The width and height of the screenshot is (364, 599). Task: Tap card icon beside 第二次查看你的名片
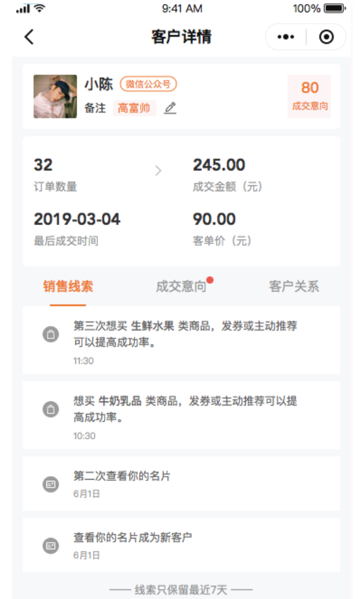coord(51,484)
